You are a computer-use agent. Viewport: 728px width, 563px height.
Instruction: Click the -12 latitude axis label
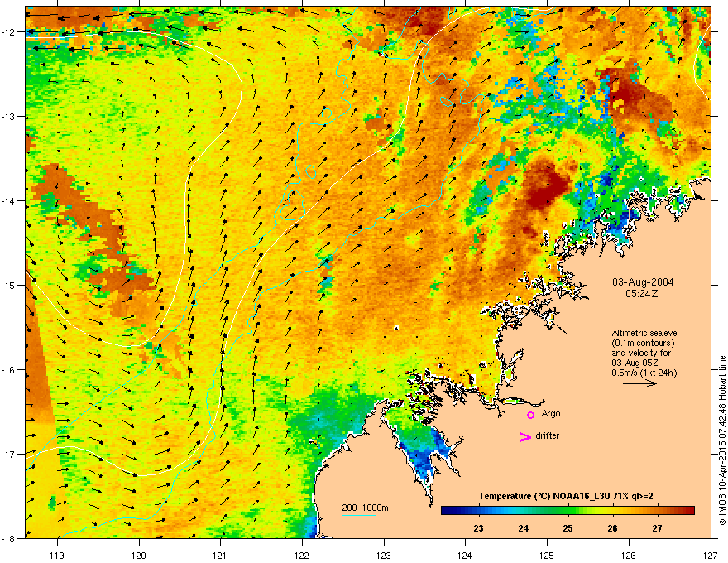pos(8,32)
